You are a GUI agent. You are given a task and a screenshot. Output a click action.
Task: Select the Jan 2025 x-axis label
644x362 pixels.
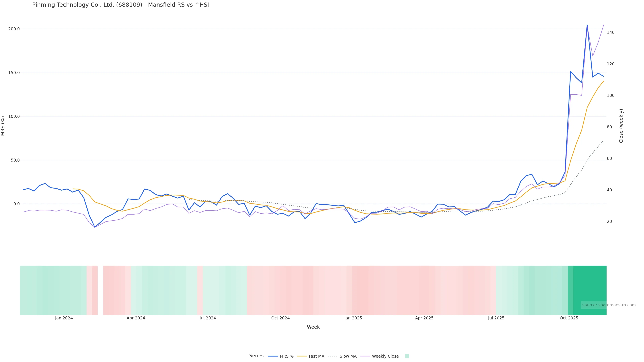point(353,318)
